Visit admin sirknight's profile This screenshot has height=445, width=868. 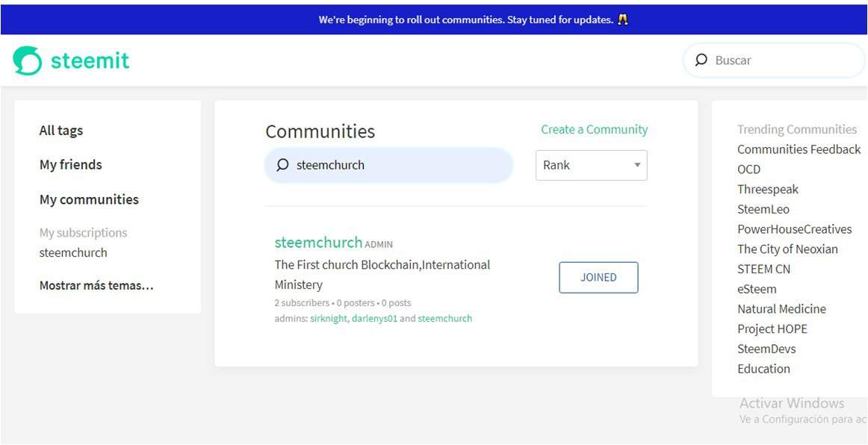[x=328, y=319]
